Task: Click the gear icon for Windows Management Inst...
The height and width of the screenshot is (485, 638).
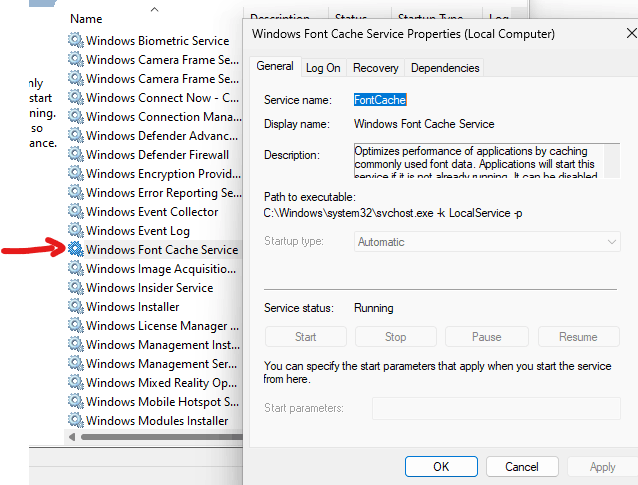Action: click(76, 344)
